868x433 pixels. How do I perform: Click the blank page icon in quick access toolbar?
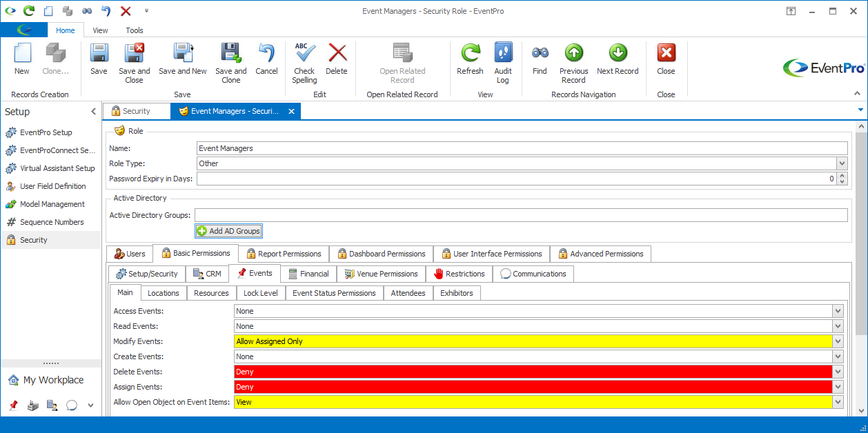pos(48,11)
